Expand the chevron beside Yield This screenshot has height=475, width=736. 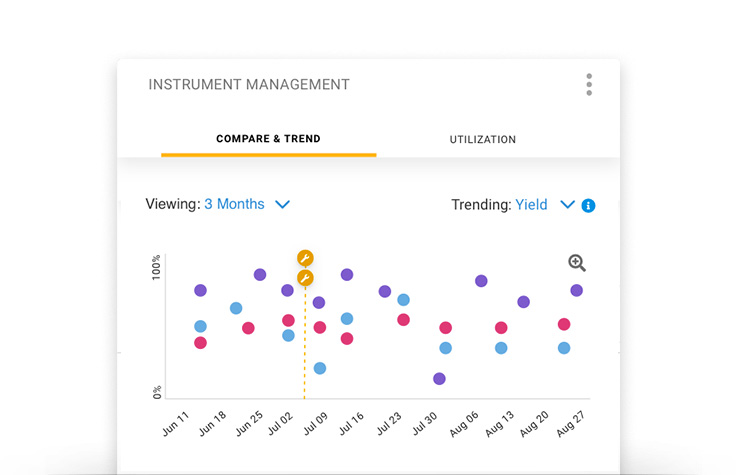[567, 205]
